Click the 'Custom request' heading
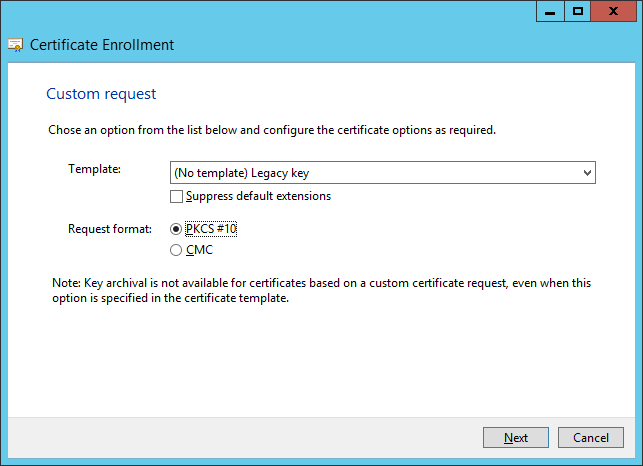The width and height of the screenshot is (643, 466). point(101,94)
